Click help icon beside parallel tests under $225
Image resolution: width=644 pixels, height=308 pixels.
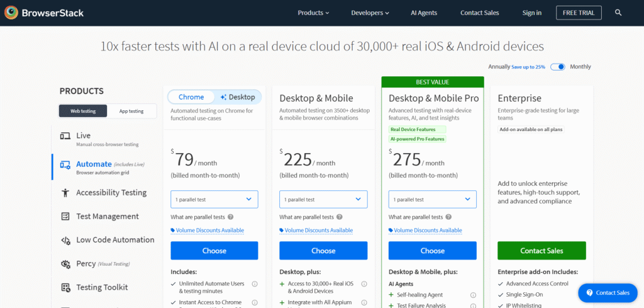340,217
